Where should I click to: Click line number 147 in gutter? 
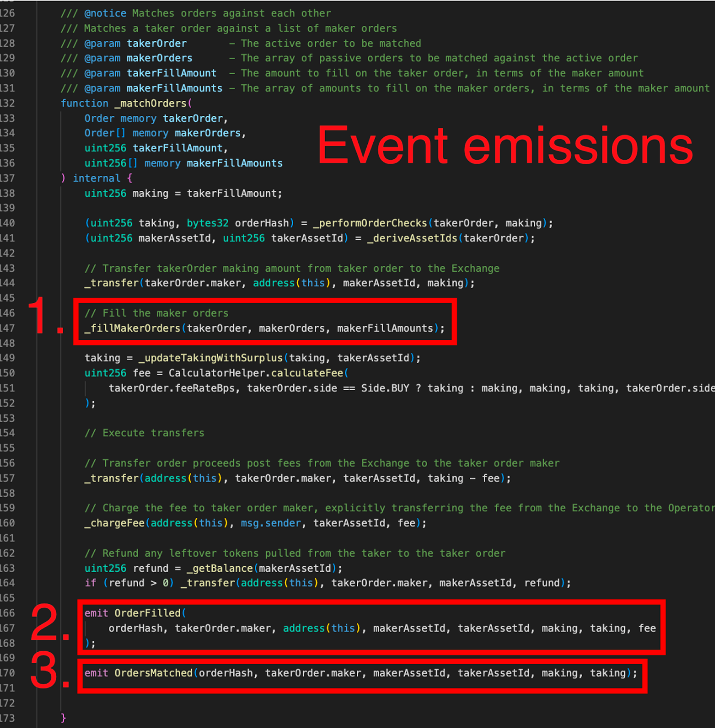7,328
